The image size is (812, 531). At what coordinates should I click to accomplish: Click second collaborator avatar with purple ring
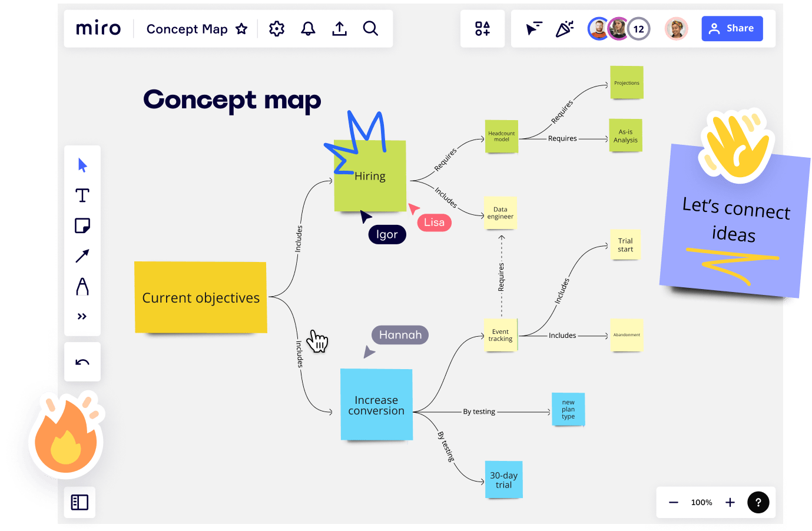point(618,28)
